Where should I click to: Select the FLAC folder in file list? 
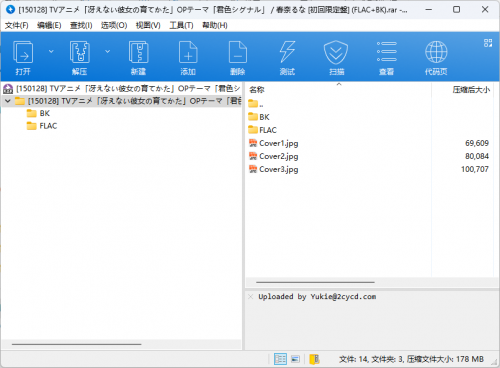coord(263,130)
